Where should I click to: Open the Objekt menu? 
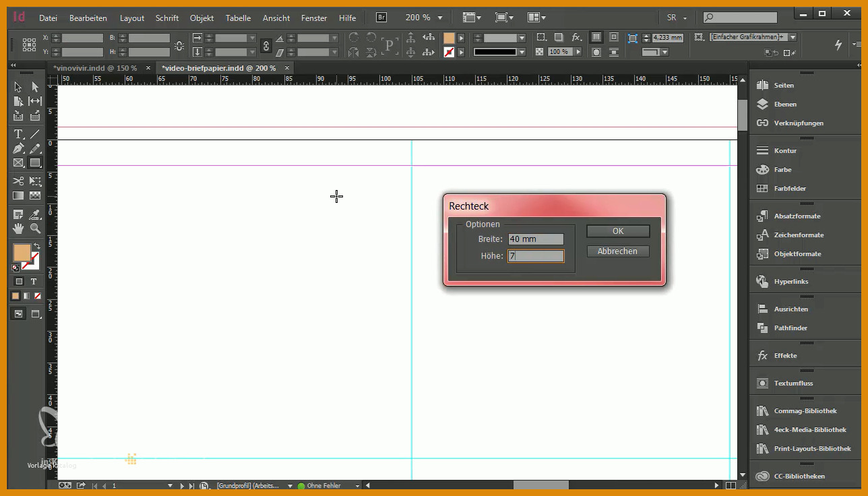tap(201, 18)
